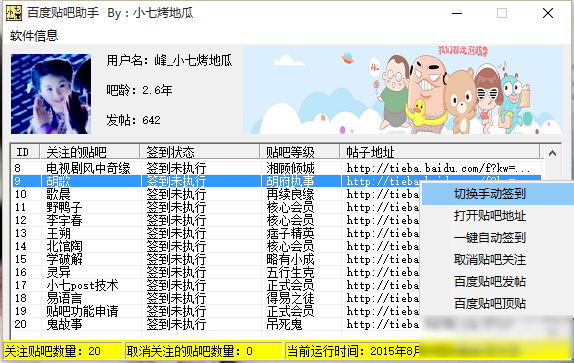Click the 略有小成 level cell
This screenshot has height=363, width=574.
tap(290, 259)
